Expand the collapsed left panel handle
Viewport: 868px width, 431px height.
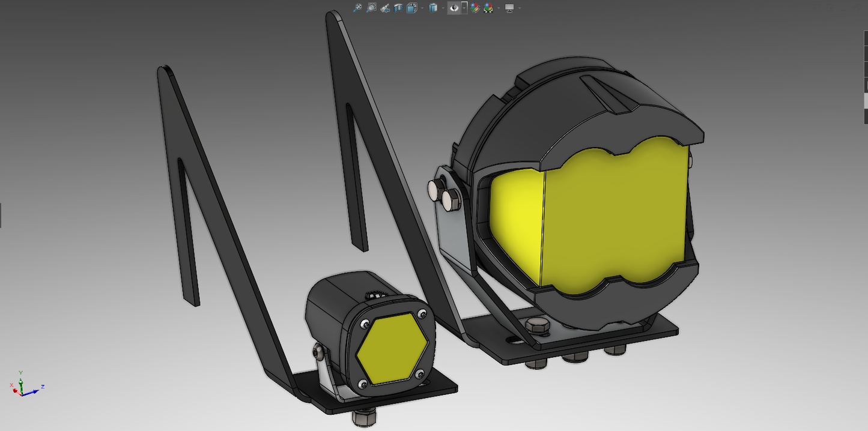1,215
